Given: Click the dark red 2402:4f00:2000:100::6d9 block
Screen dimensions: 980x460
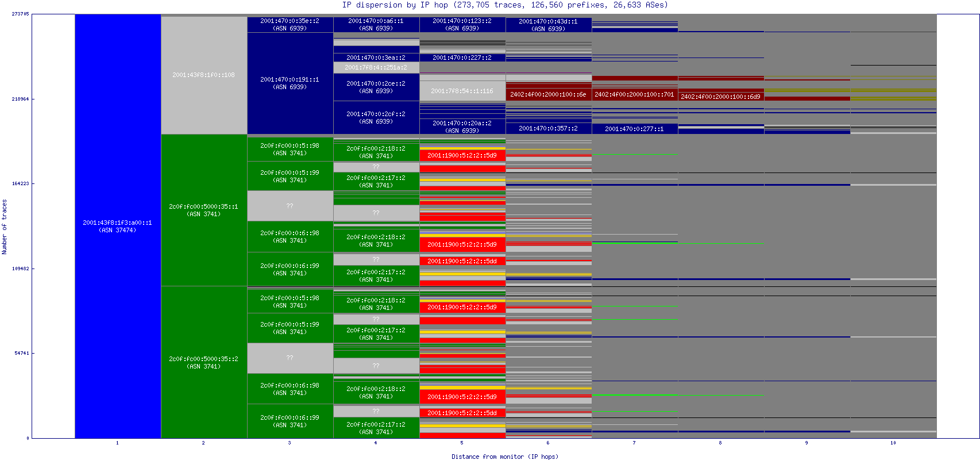Looking at the screenshot, I should pos(721,97).
